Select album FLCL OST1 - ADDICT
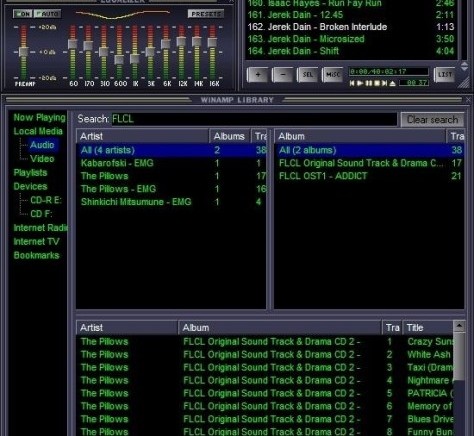Viewport: 474px width, 436px height. (x=369, y=176)
